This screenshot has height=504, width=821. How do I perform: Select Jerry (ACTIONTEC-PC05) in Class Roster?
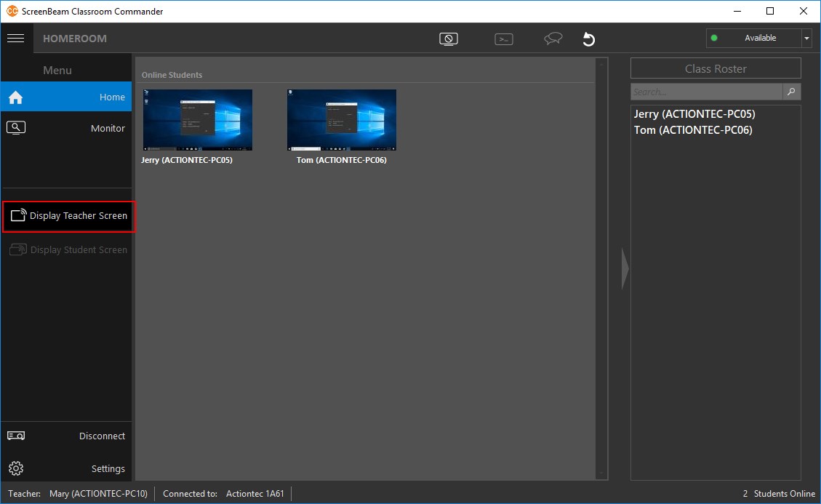point(694,114)
